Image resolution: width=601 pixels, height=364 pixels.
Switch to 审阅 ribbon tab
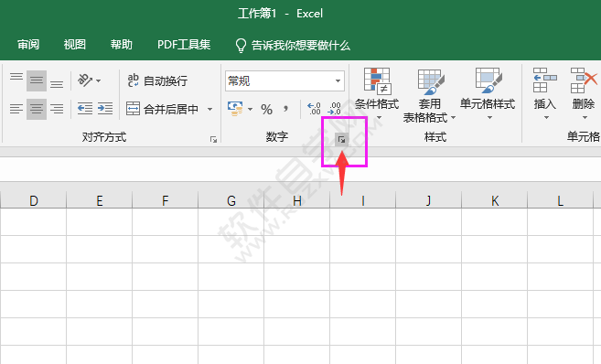pyautogui.click(x=28, y=45)
